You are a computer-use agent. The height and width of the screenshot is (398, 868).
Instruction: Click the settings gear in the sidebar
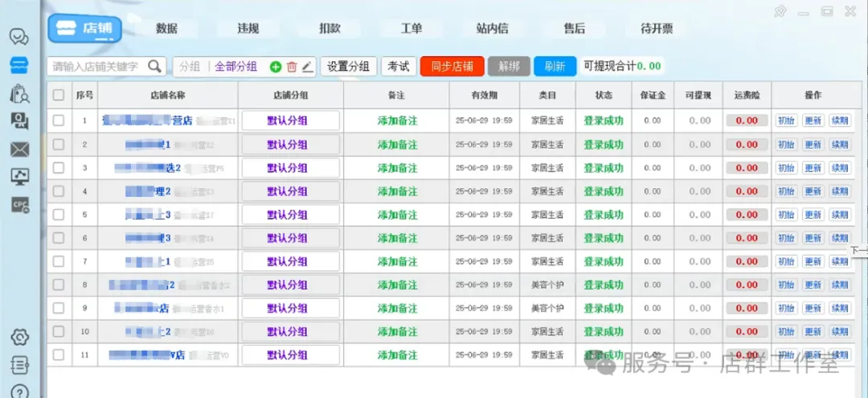[19, 337]
